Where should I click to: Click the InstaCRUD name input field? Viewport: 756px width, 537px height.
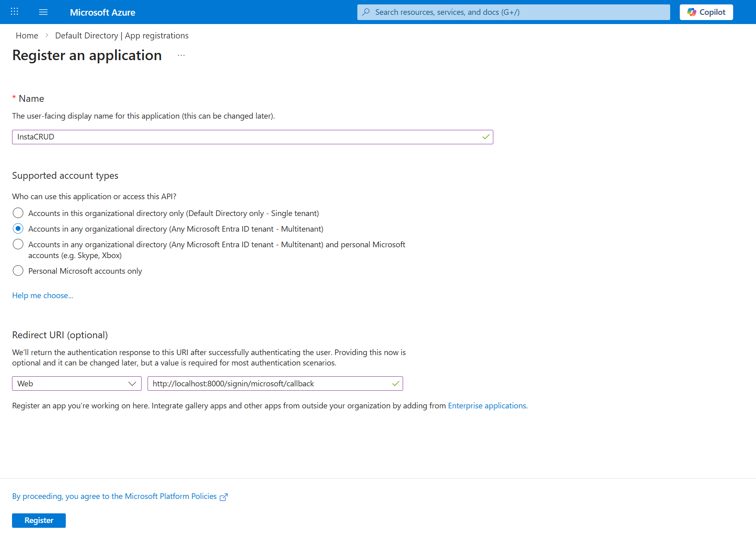pyautogui.click(x=252, y=137)
